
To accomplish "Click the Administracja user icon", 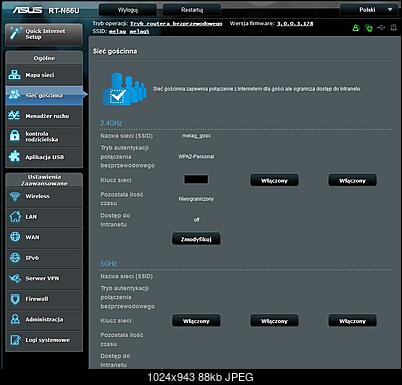I will pos(15,319).
